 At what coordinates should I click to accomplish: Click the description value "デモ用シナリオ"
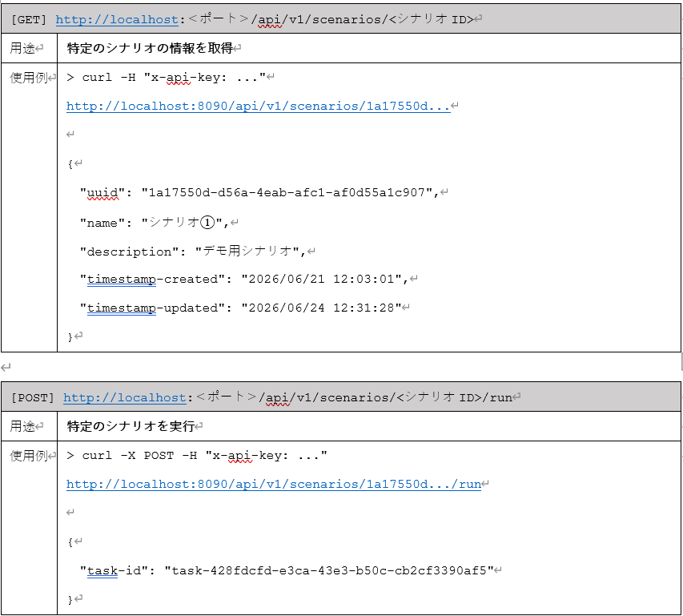click(x=247, y=251)
